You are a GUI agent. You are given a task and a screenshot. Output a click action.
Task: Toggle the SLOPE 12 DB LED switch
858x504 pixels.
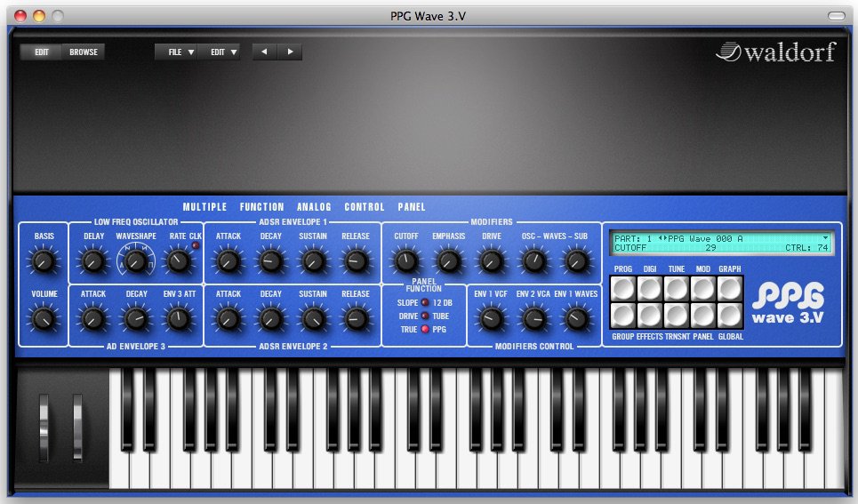pos(424,303)
